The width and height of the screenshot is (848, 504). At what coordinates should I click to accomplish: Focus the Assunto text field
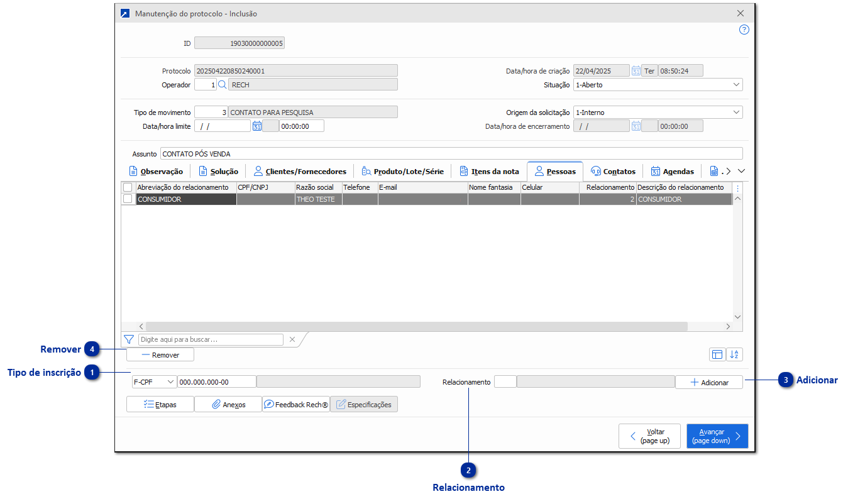click(451, 154)
